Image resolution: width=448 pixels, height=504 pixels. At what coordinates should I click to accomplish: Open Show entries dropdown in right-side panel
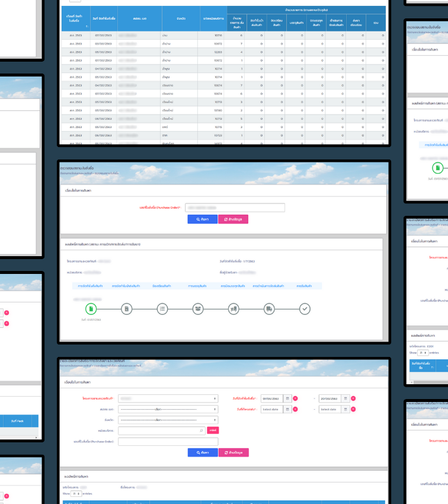click(x=423, y=353)
